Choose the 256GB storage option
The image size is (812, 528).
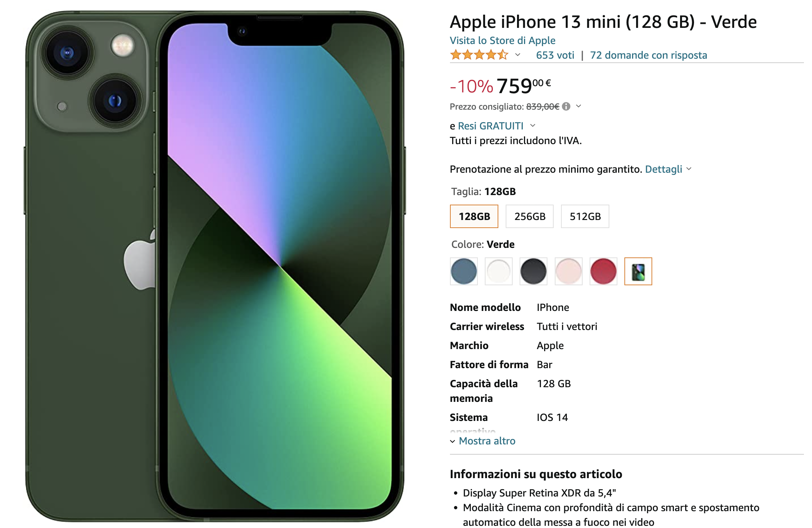[x=529, y=216]
